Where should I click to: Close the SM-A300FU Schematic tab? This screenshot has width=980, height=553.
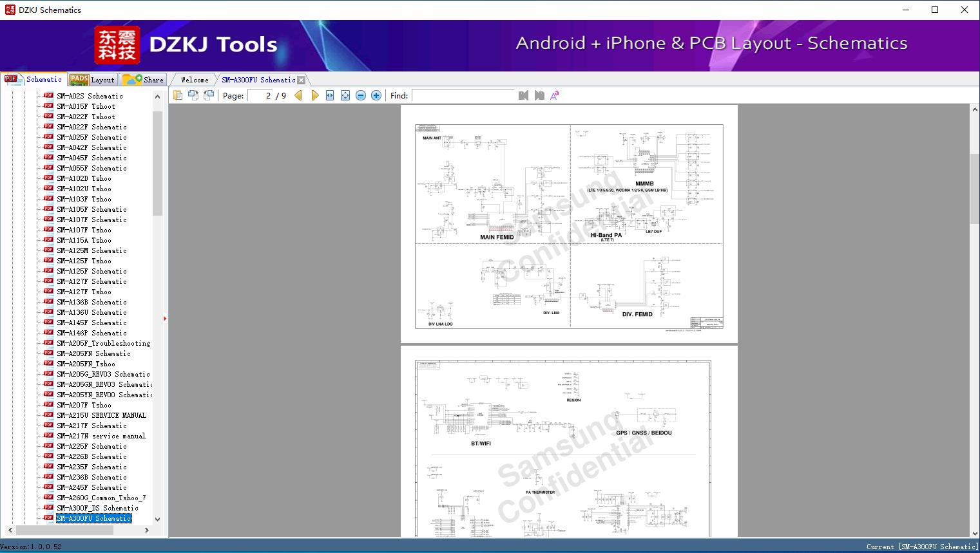point(301,80)
